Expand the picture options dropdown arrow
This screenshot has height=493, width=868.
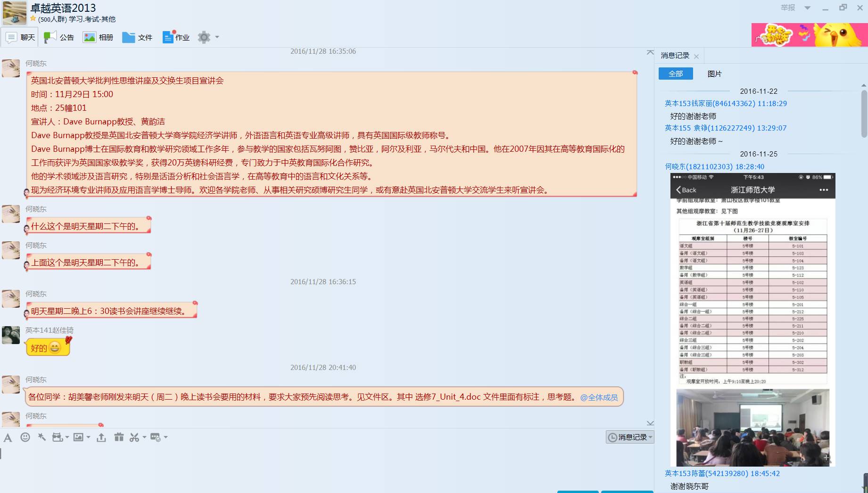point(88,437)
